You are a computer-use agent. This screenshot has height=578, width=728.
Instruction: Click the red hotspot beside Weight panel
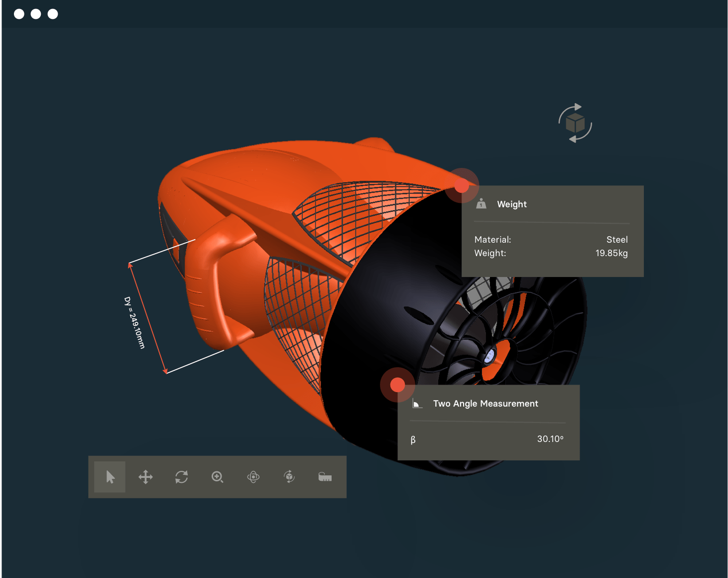coord(462,186)
